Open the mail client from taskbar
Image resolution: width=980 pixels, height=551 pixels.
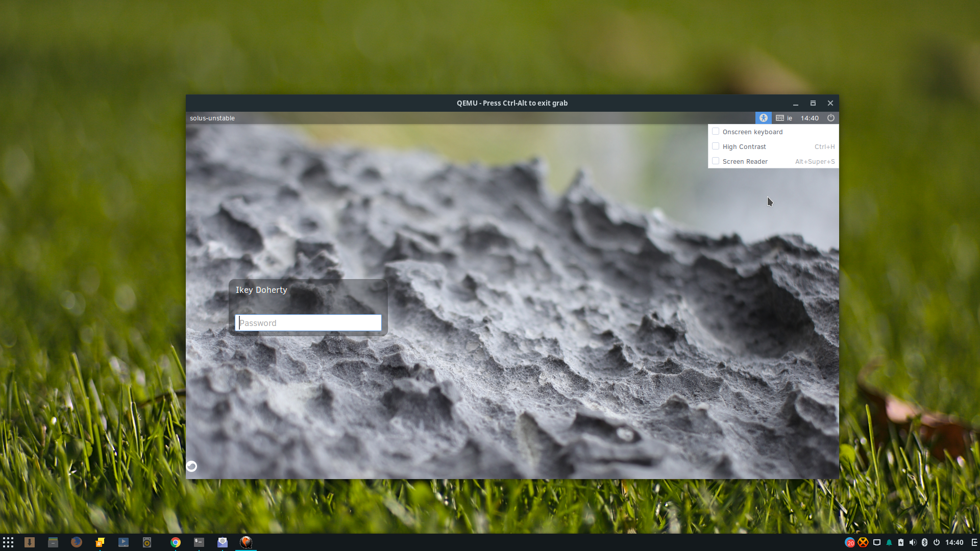tap(223, 542)
